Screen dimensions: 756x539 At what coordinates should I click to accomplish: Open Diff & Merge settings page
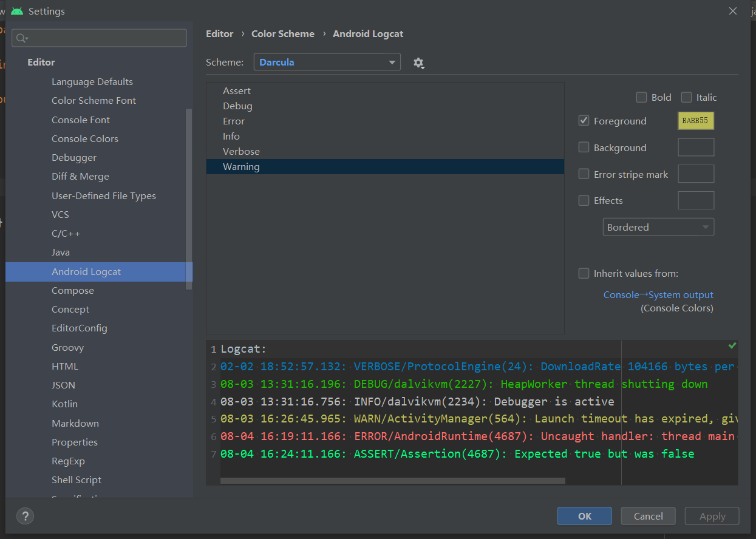[80, 176]
